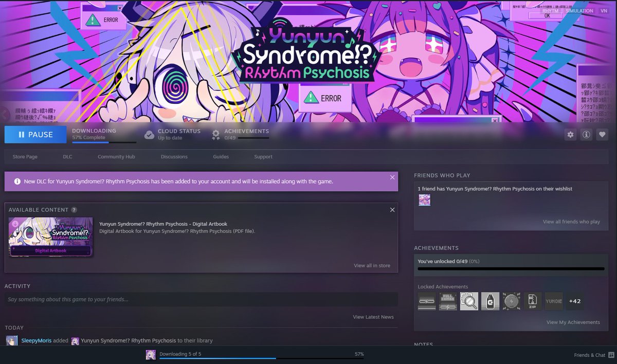Screen dimensions: 617x364
Task: Click the info icon in DLC banner
Action: point(17,181)
